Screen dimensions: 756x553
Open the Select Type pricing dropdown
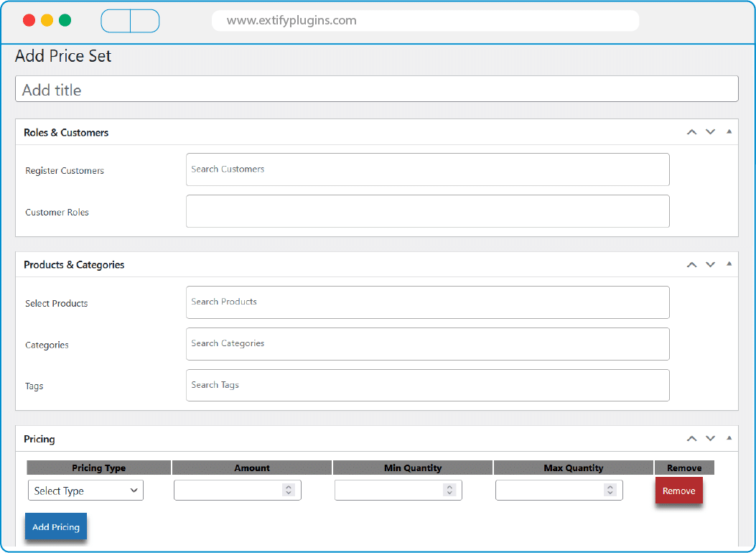85,491
